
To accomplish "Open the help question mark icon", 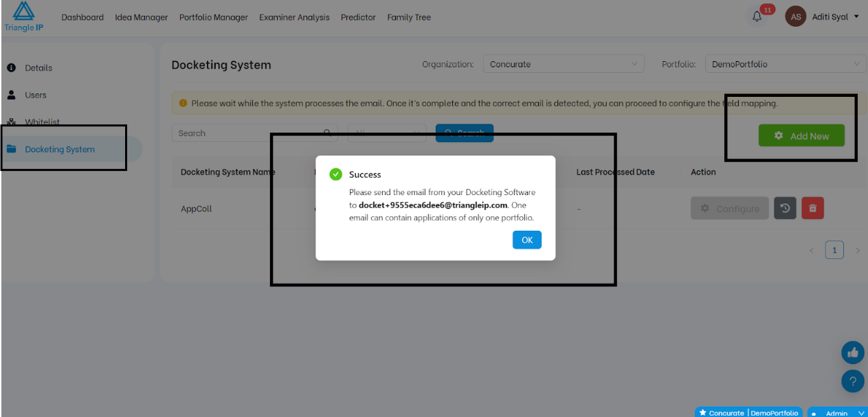I will click(x=852, y=381).
